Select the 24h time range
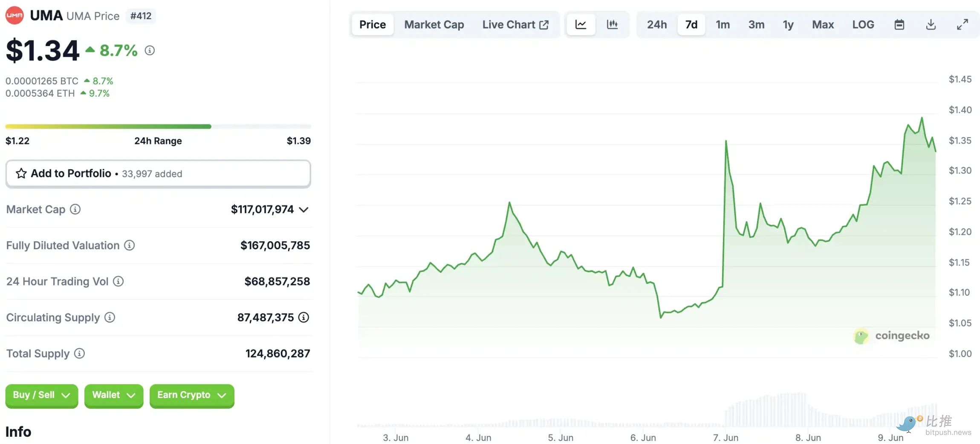This screenshot has height=444, width=980. [x=656, y=25]
